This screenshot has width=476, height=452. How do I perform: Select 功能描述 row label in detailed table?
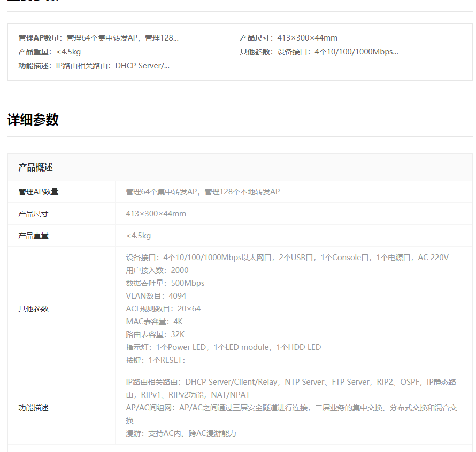pyautogui.click(x=33, y=408)
